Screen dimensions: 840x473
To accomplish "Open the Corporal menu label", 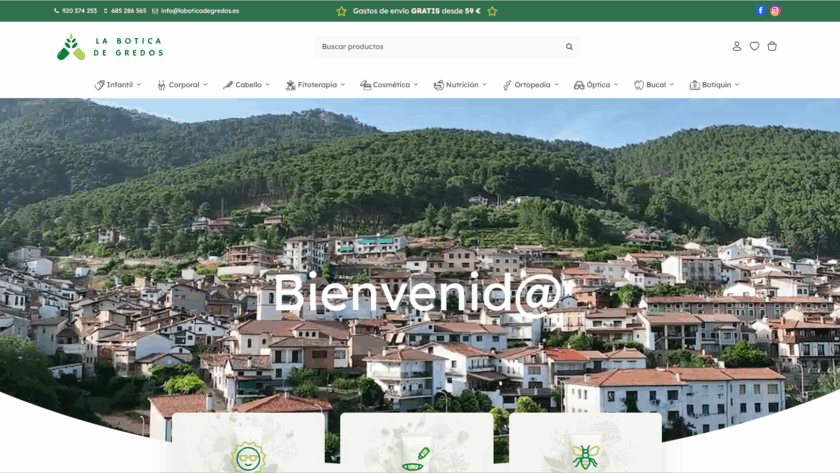I will (184, 85).
